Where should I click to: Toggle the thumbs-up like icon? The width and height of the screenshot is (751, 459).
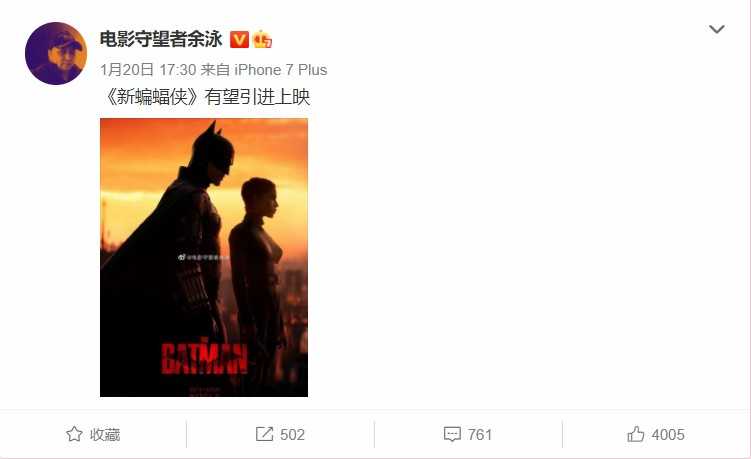pos(636,434)
